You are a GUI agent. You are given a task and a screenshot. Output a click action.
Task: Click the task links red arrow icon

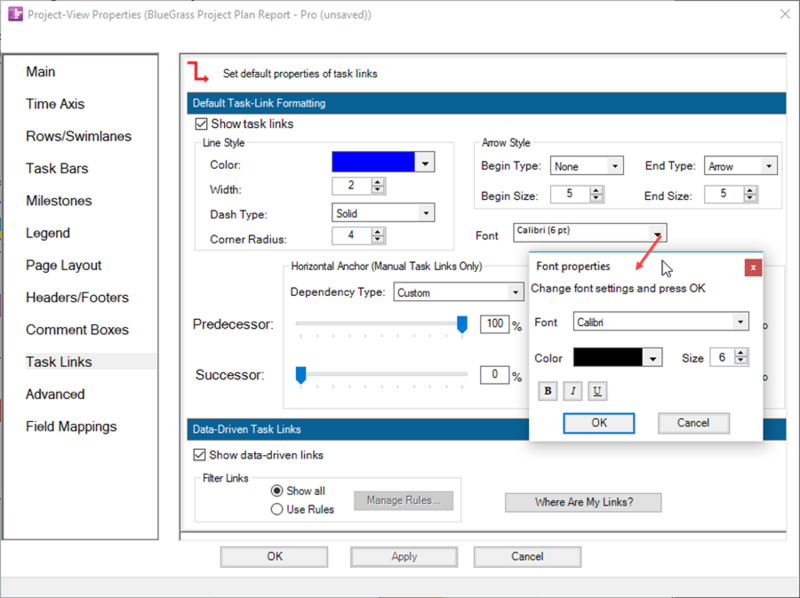click(x=198, y=72)
